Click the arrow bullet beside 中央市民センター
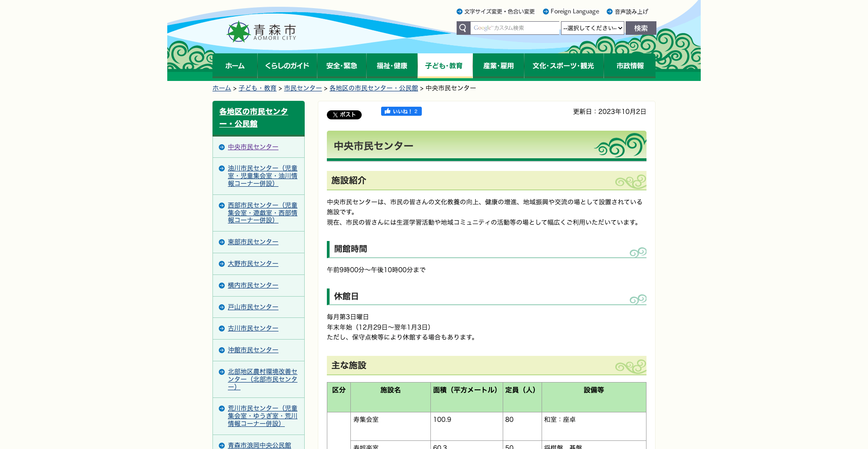The image size is (868, 449). click(221, 147)
